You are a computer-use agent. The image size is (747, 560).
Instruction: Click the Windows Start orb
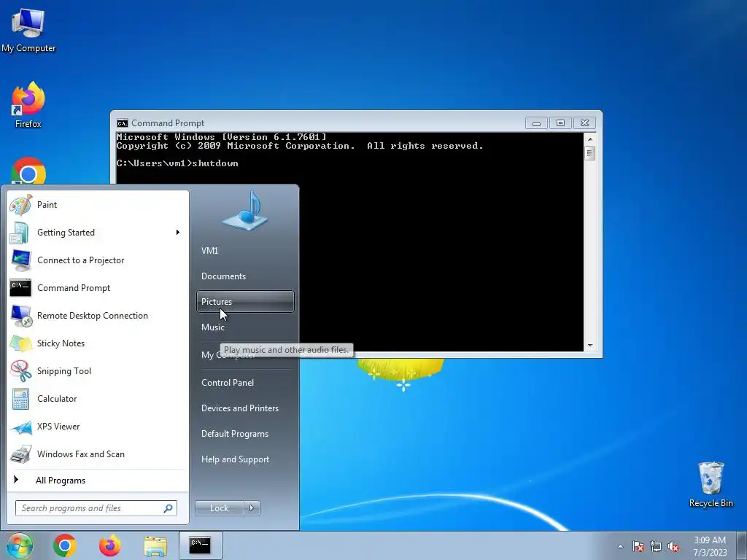(19, 545)
